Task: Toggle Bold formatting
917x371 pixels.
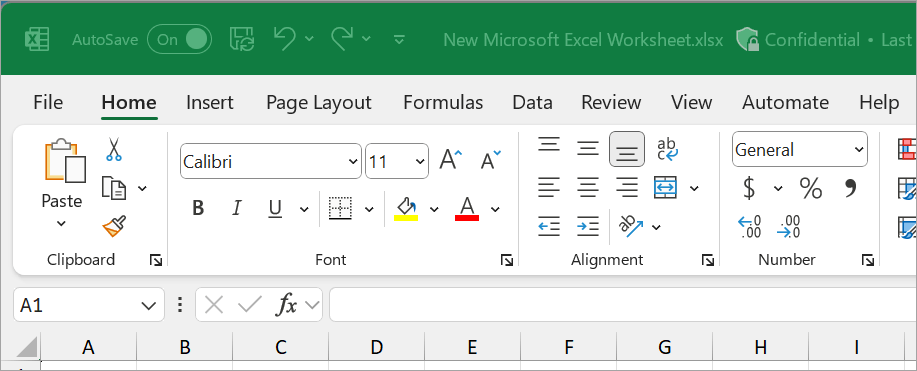Action: coord(198,208)
